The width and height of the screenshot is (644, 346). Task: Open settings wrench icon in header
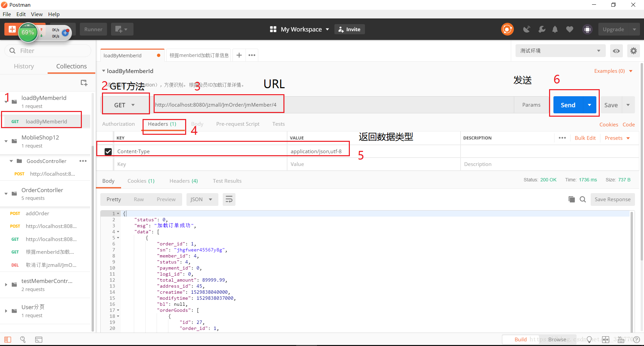[x=541, y=30]
